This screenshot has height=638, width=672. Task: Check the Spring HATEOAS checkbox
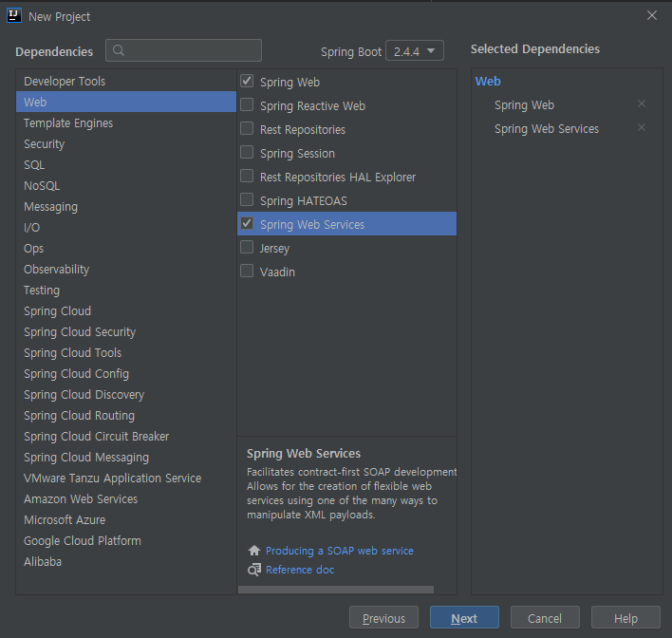tap(247, 199)
